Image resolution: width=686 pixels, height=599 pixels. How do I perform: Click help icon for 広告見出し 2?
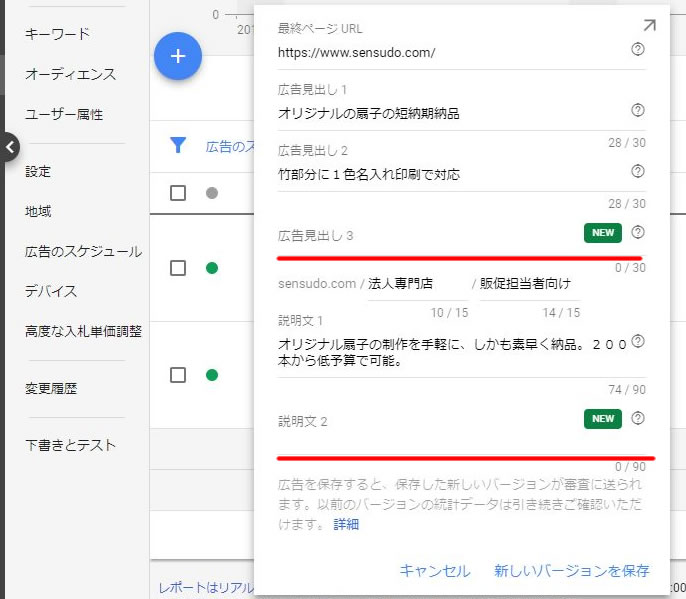point(638,172)
